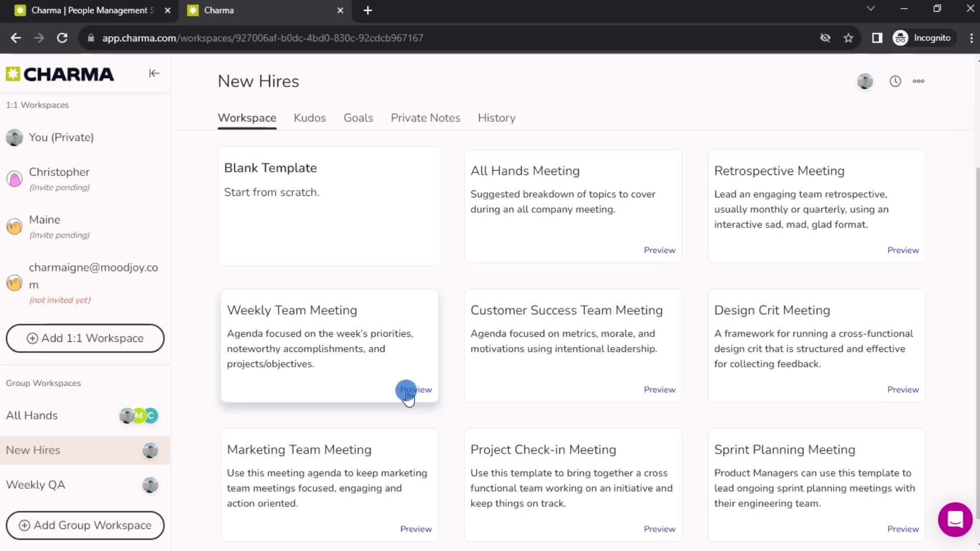Preview the Customer Success Team Meeting
Viewport: 980px width, 551px height.
(x=659, y=389)
